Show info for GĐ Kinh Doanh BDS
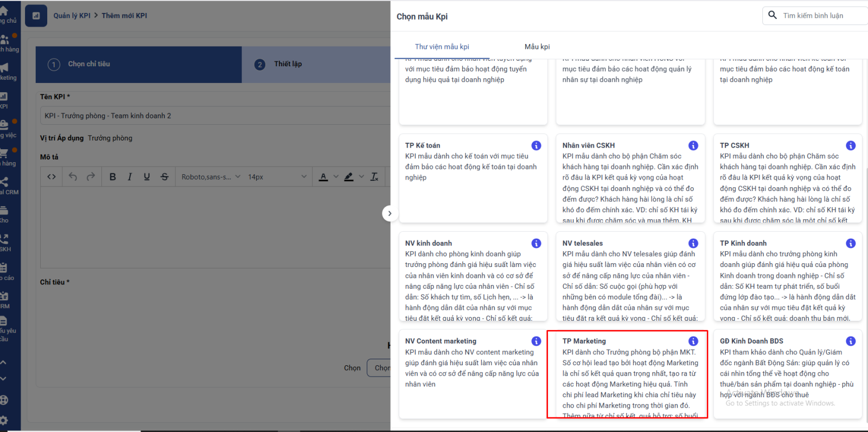Image resolution: width=868 pixels, height=432 pixels. 850,341
